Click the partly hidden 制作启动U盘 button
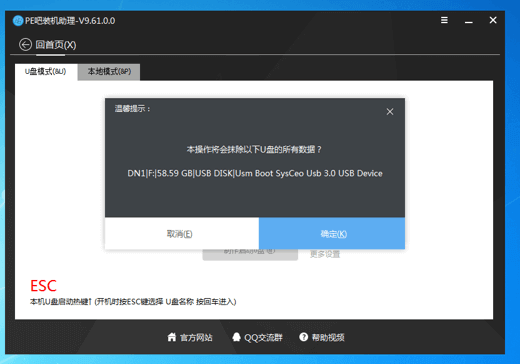This screenshot has width=520, height=364. [250, 255]
